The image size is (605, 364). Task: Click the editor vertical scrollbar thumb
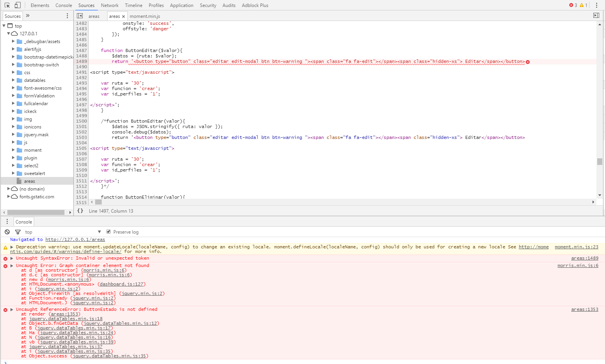600,161
